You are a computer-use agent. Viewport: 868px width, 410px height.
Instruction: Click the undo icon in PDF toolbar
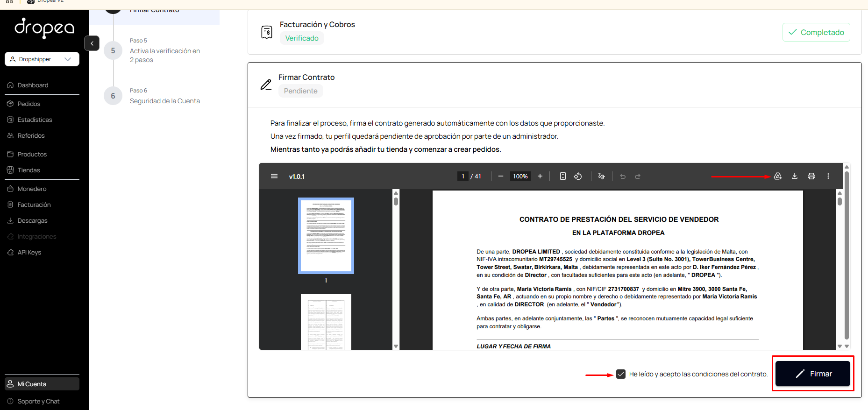[x=623, y=176]
